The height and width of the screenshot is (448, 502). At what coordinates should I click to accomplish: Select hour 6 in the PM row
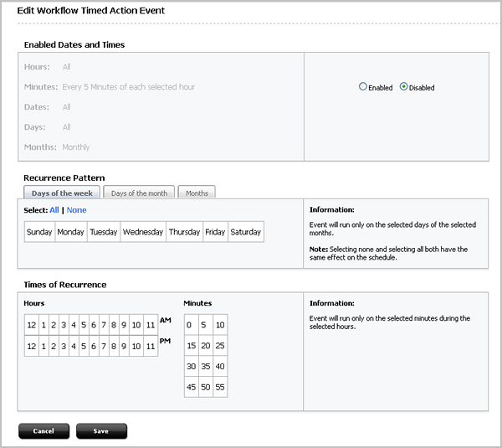94,346
